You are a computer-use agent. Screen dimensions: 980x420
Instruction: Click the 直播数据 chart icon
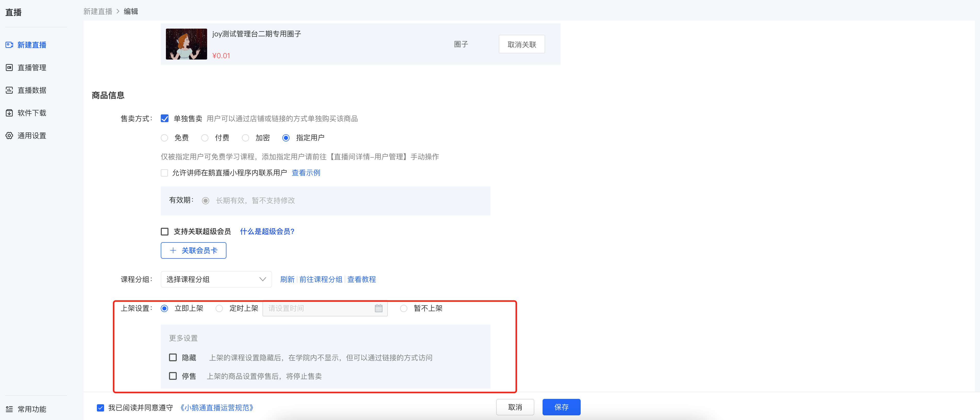click(9, 90)
